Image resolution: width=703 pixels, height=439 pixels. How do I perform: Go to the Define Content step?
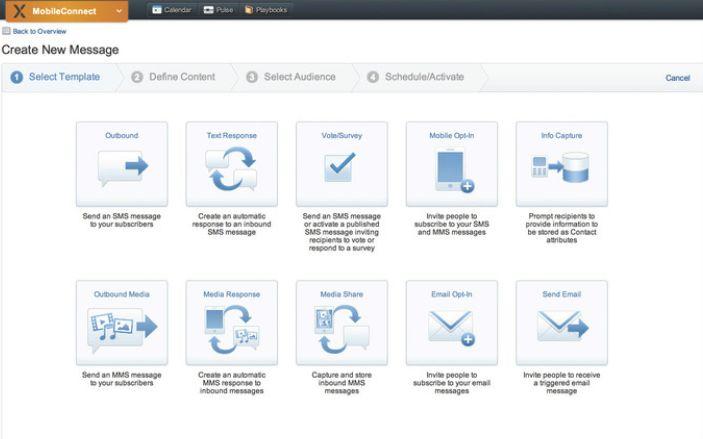[173, 77]
